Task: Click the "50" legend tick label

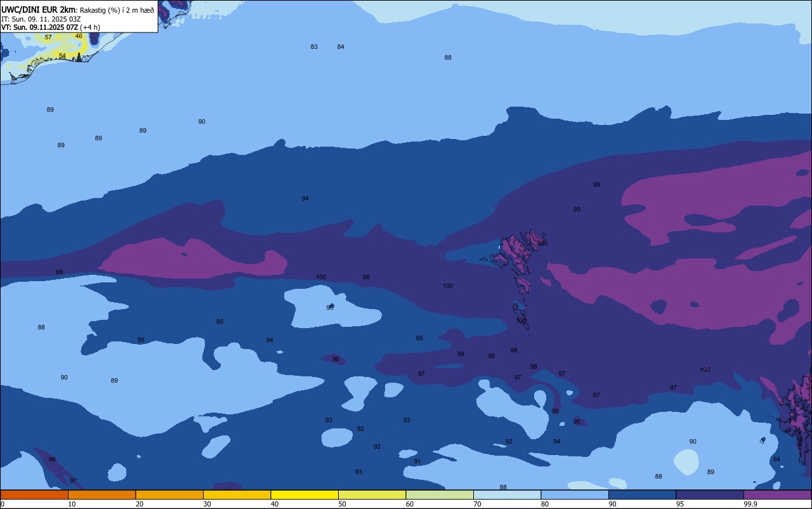Action: tap(342, 504)
